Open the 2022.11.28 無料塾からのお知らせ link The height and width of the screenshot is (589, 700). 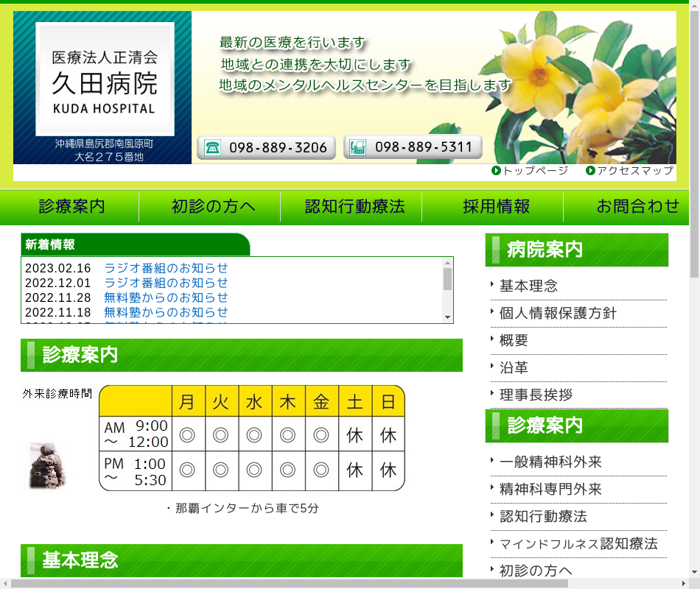[166, 297]
